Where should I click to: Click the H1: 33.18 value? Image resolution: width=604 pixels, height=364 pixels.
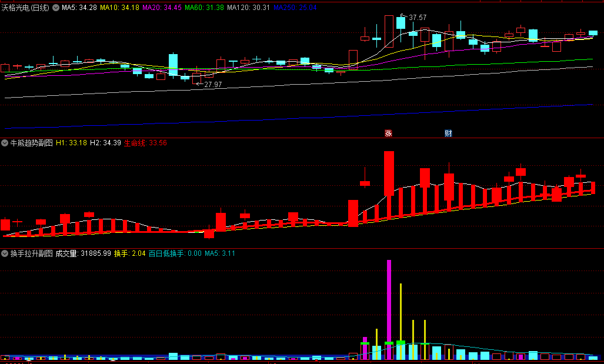click(72, 143)
